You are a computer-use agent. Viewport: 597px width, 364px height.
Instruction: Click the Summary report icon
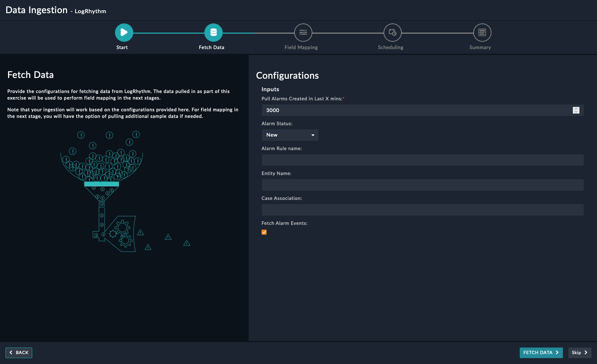(x=482, y=33)
